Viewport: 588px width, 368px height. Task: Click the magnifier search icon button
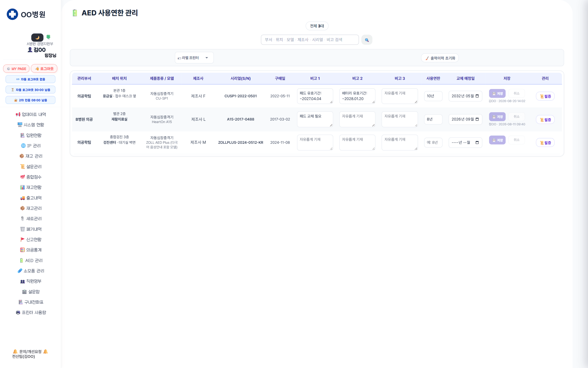click(x=367, y=40)
